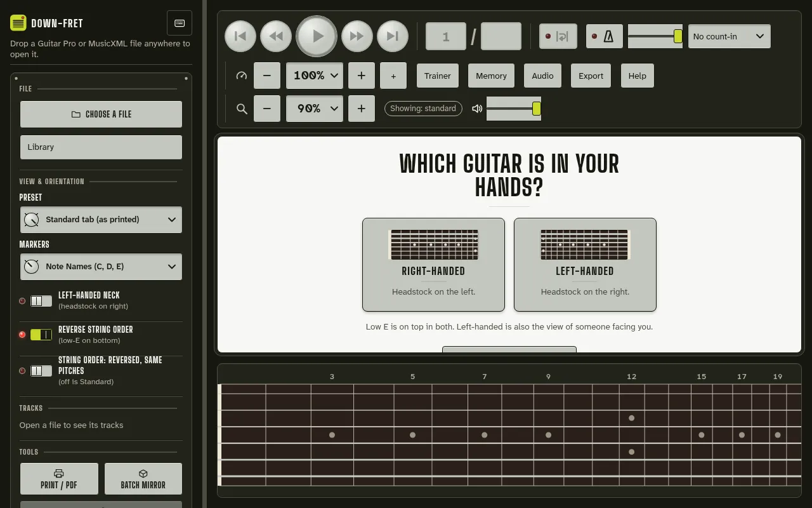Increase tempo with the large plus button
Screen dimensions: 812x508
(362, 76)
